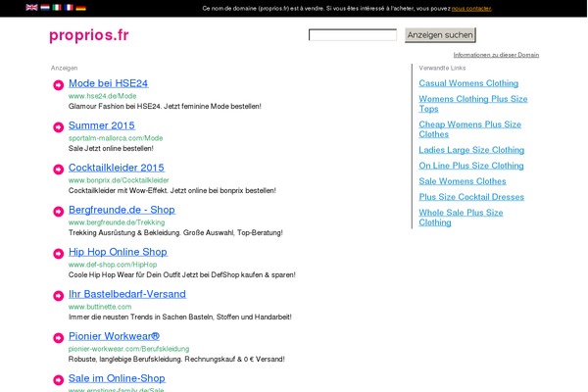Click the 'Anzeigen' section label

click(64, 68)
